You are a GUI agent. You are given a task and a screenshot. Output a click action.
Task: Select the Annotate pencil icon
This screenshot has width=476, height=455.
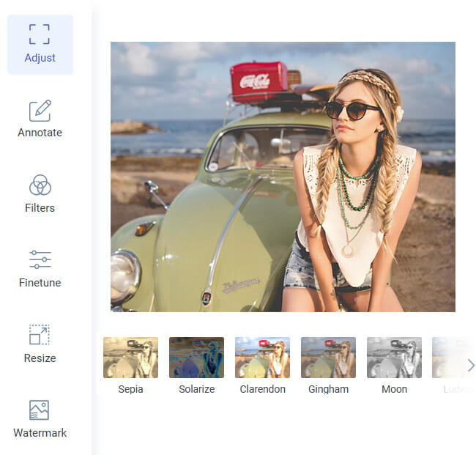(x=40, y=110)
